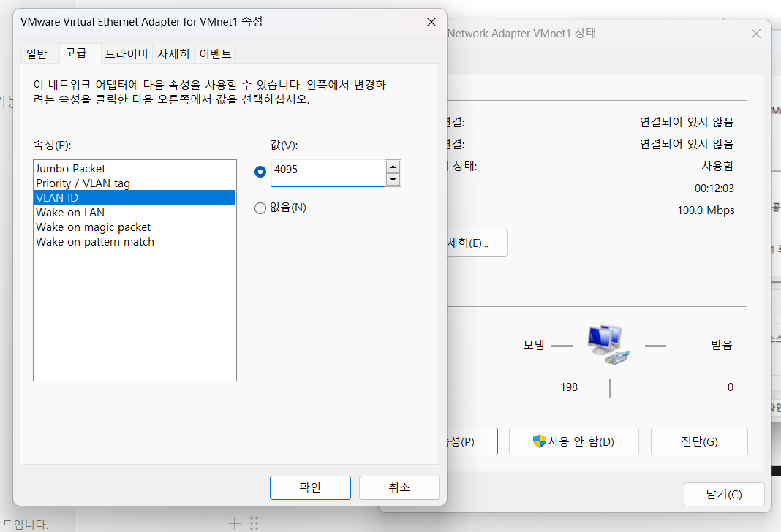
Task: Close the VMnet1 속성 dialog
Action: coord(431,22)
